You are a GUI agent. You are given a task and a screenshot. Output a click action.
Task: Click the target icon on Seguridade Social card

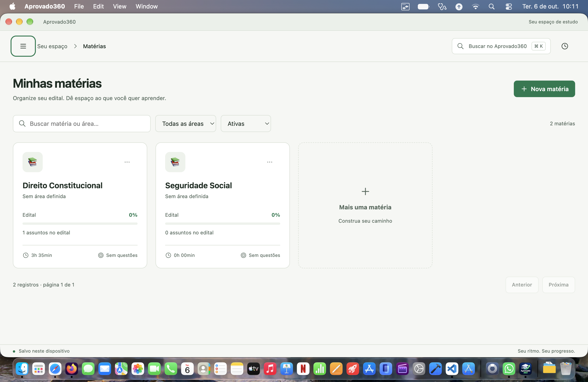tap(243, 255)
